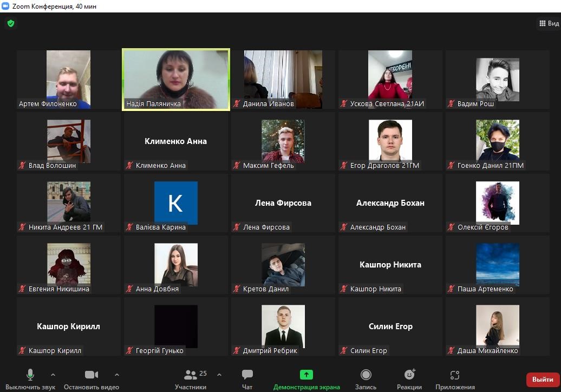The width and height of the screenshot is (561, 392).
Task: Start recording with Запись button
Action: click(366, 380)
